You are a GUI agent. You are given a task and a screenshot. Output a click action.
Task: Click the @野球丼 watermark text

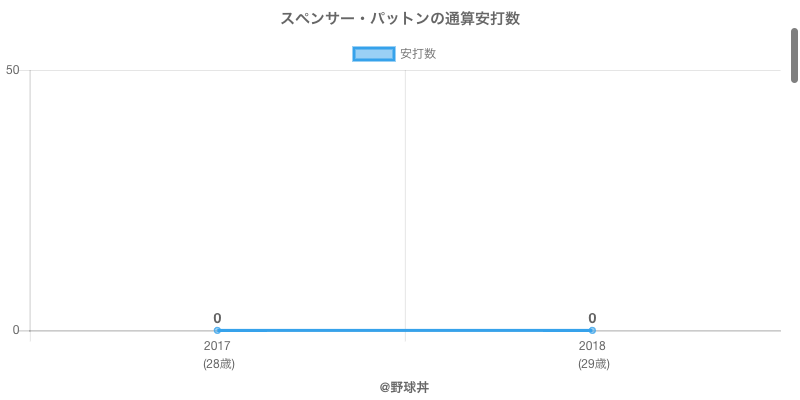coord(404,388)
